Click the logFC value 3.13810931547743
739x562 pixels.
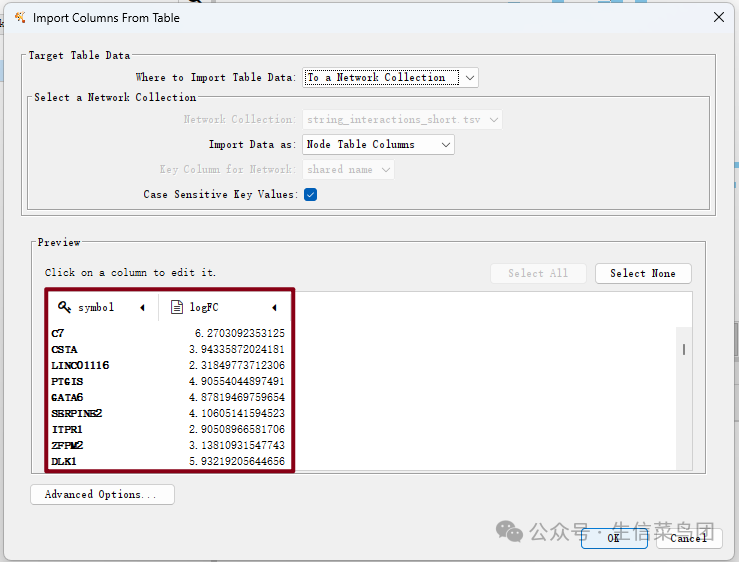pos(237,446)
